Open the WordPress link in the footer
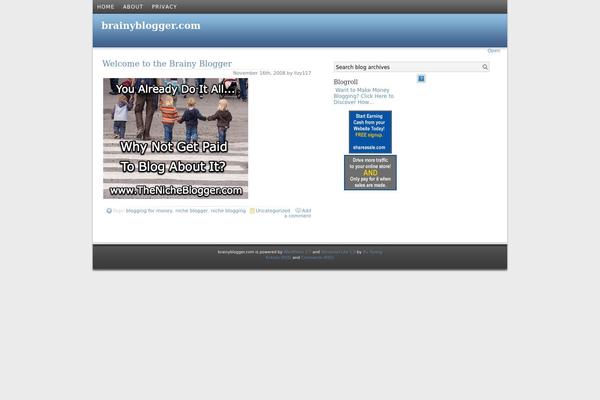This screenshot has height=400, width=600. click(297, 252)
